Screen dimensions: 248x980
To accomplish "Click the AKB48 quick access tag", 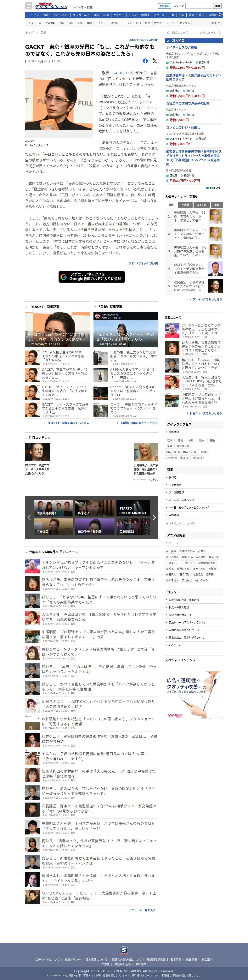I will pyautogui.click(x=205, y=452).
